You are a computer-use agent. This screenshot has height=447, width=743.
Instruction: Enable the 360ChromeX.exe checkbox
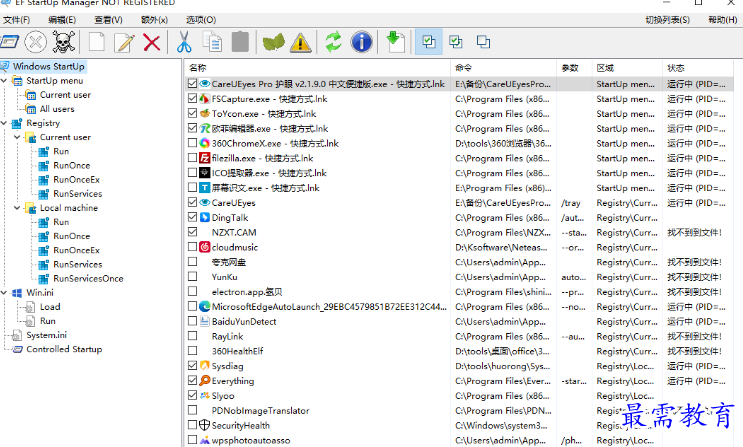pos(192,143)
